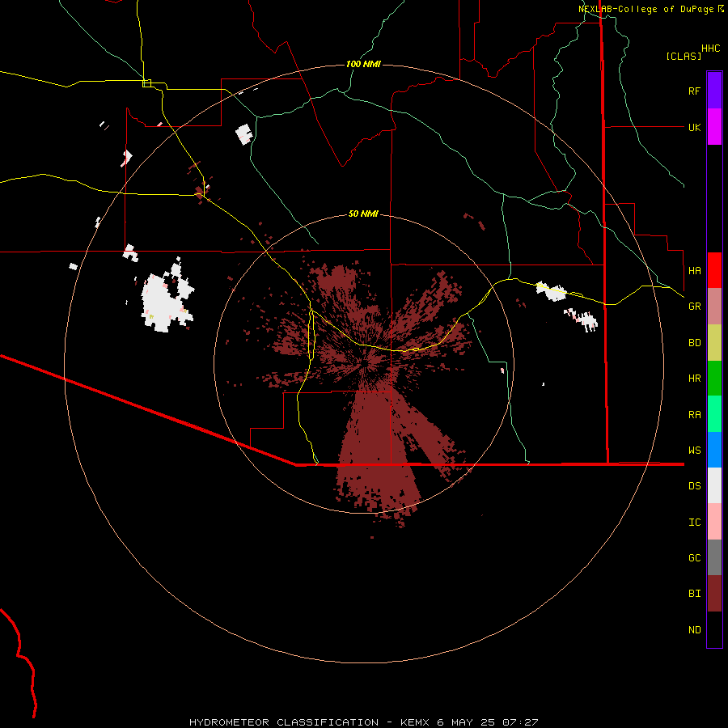Click the HR legend label
728x728 pixels.
coord(694,379)
